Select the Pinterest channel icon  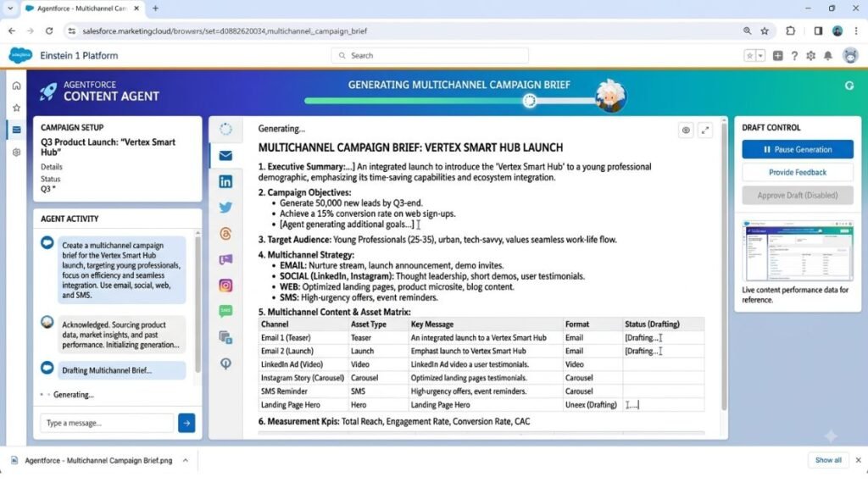pyautogui.click(x=225, y=363)
